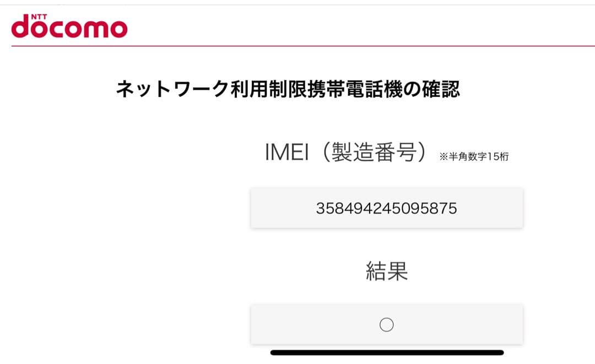595x364 pixels.
Task: Click the letter d in docomo logo
Action: [x=21, y=27]
